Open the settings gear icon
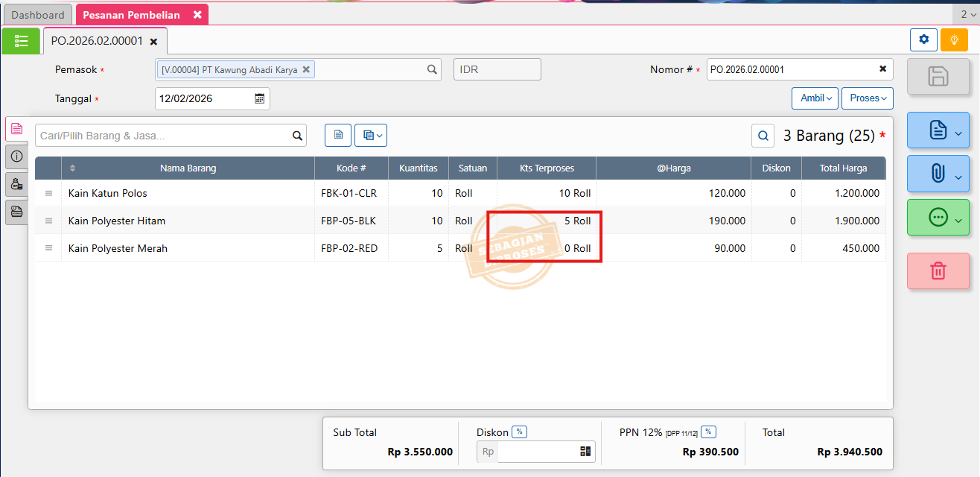This screenshot has height=477, width=980. (923, 40)
